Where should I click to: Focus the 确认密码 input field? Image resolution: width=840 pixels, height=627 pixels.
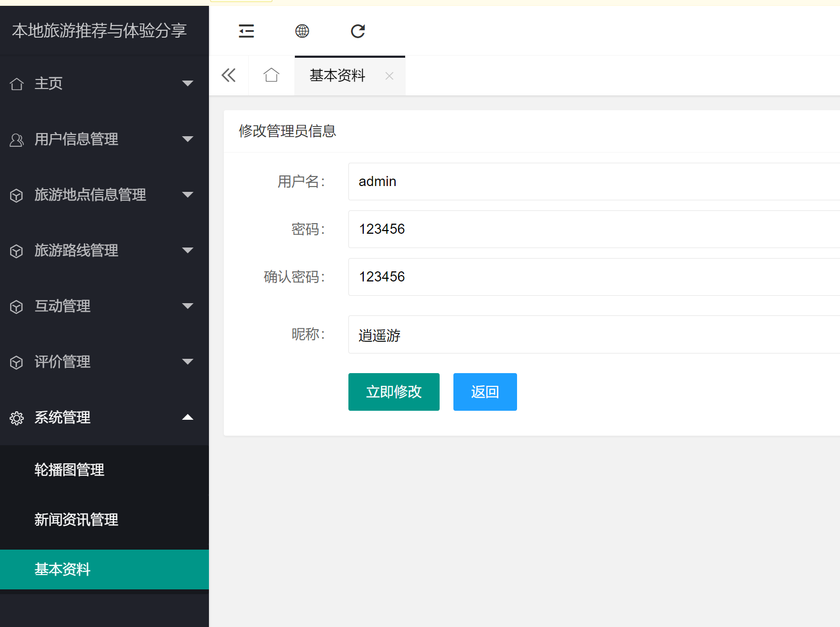[x=594, y=277]
